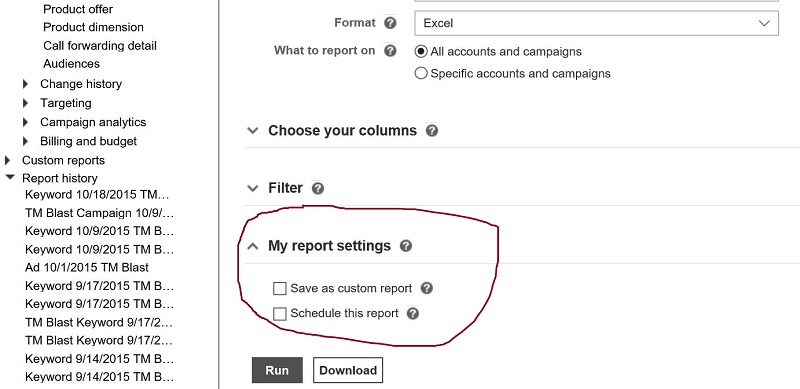Expand Billing and budget node
Screen dimensions: 800x389
click(x=26, y=141)
